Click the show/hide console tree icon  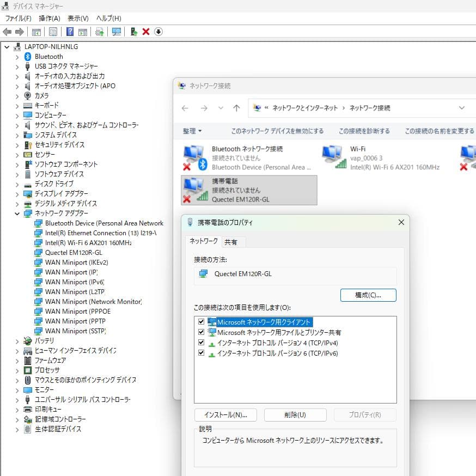[36, 32]
